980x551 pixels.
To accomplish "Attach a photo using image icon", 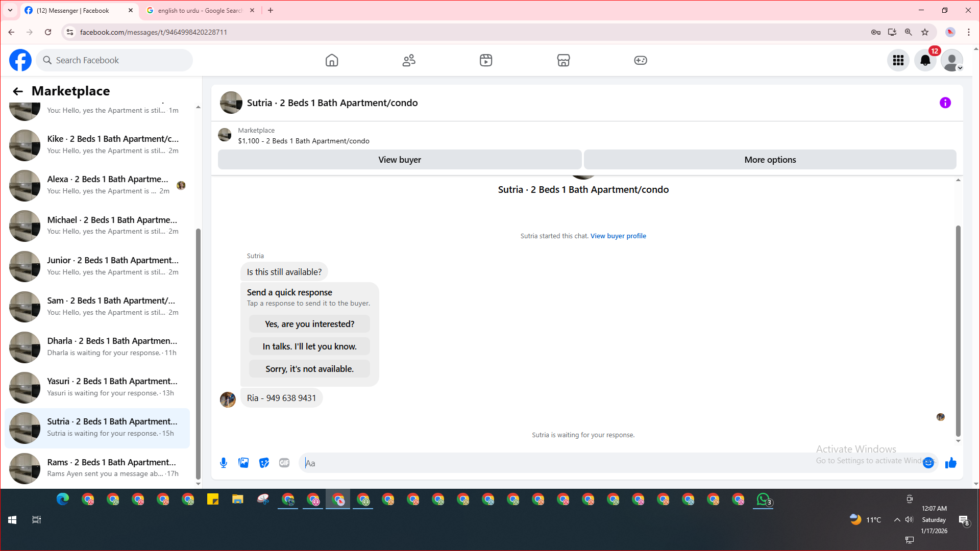I will tap(243, 463).
